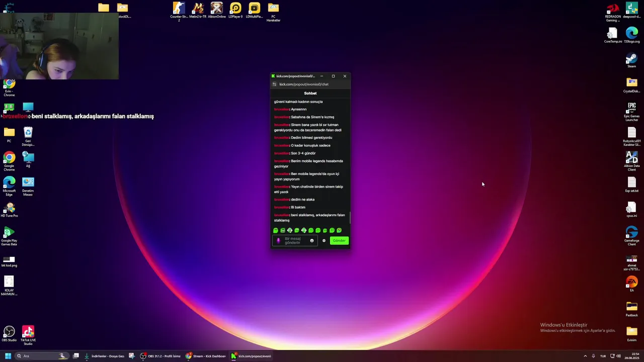Open the Counter-Strike 2 desktop shortcut

179,11
